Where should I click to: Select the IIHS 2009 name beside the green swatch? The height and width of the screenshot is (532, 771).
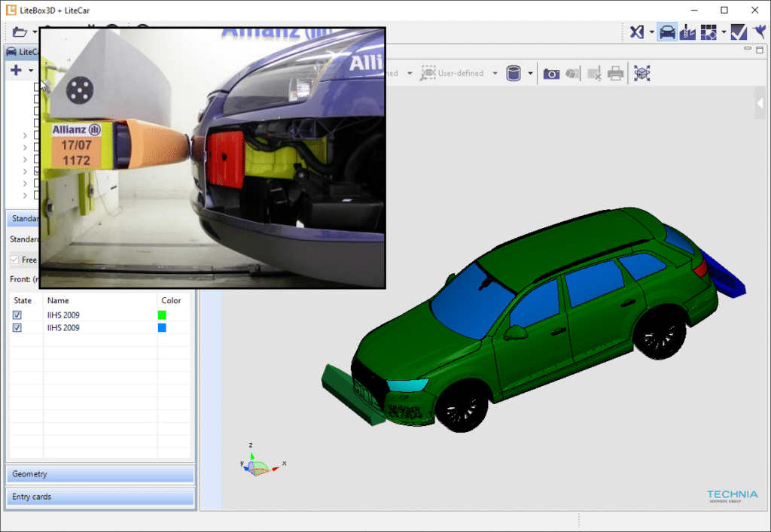pyautogui.click(x=63, y=315)
